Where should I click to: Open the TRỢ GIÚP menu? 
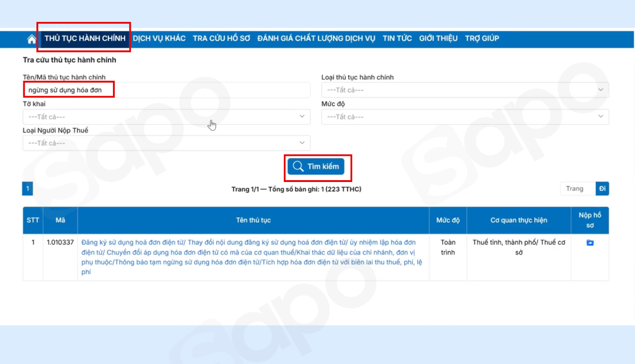[482, 39]
